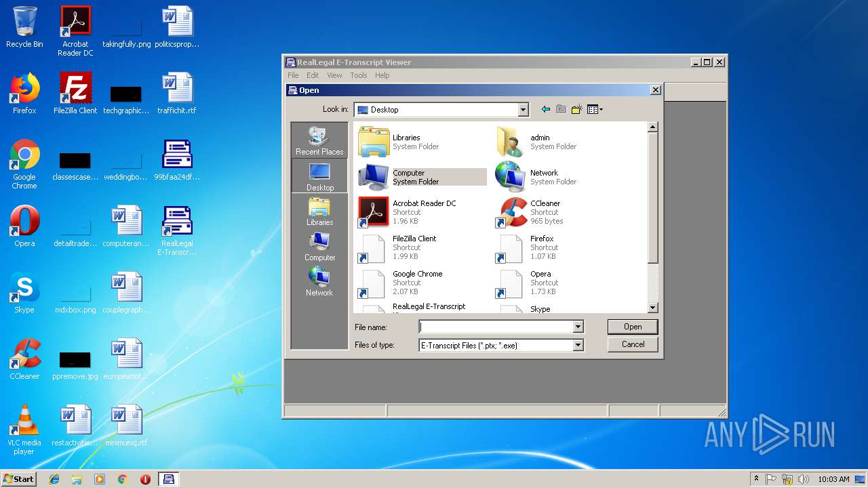Open Chrome from the taskbar

(x=122, y=479)
